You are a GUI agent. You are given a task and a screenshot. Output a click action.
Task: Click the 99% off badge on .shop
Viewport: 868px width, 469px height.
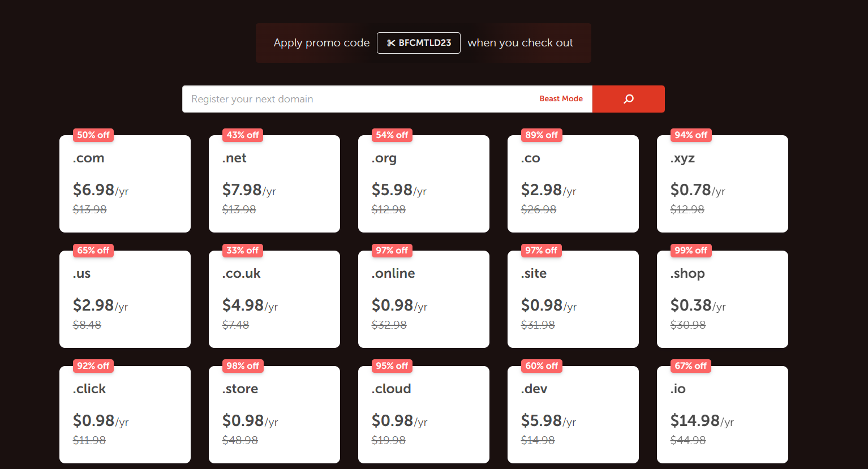pyautogui.click(x=691, y=251)
